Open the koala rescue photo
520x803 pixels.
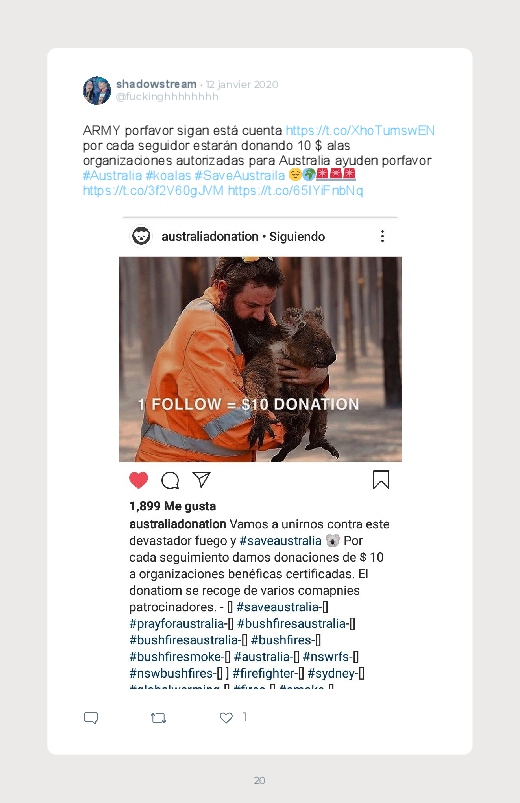(x=260, y=359)
